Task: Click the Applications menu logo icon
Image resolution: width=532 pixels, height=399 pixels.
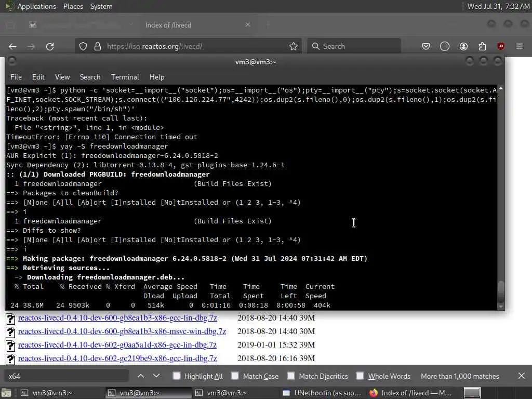Action: 9,6
